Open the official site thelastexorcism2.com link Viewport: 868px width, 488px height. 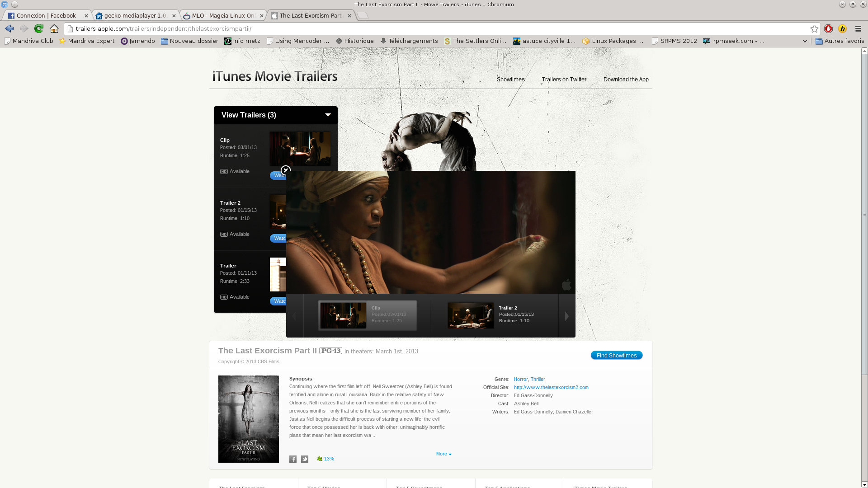(x=551, y=387)
